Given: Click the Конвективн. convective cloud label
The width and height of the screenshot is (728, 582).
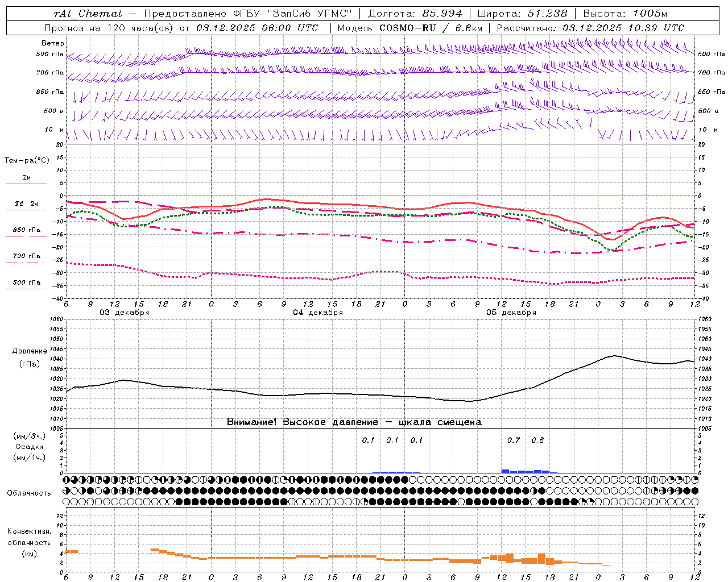Looking at the screenshot, I should pyautogui.click(x=30, y=531).
